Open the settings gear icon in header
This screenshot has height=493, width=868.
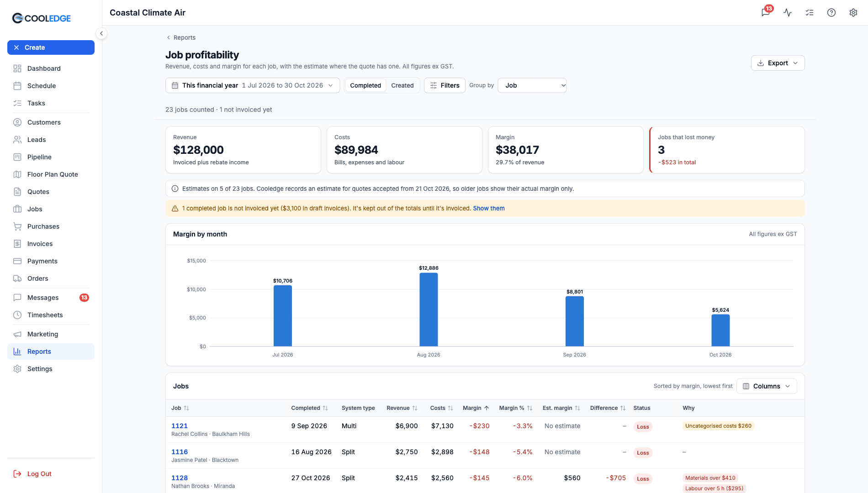coord(853,12)
